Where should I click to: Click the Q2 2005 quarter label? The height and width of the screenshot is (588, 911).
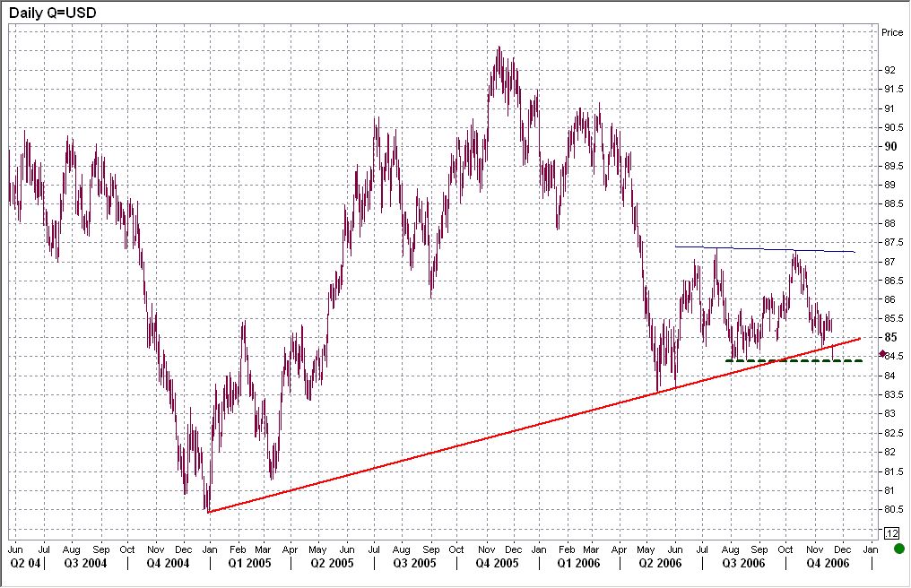332,563
